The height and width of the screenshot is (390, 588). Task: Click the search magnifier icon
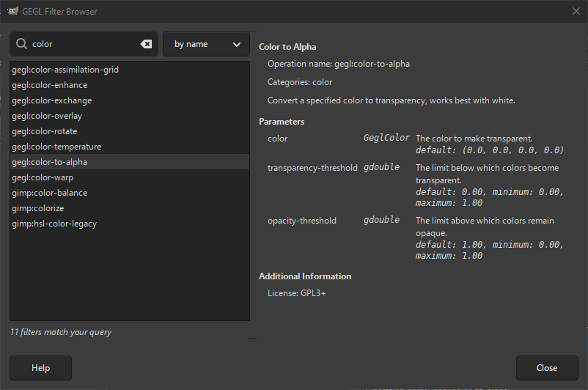21,44
